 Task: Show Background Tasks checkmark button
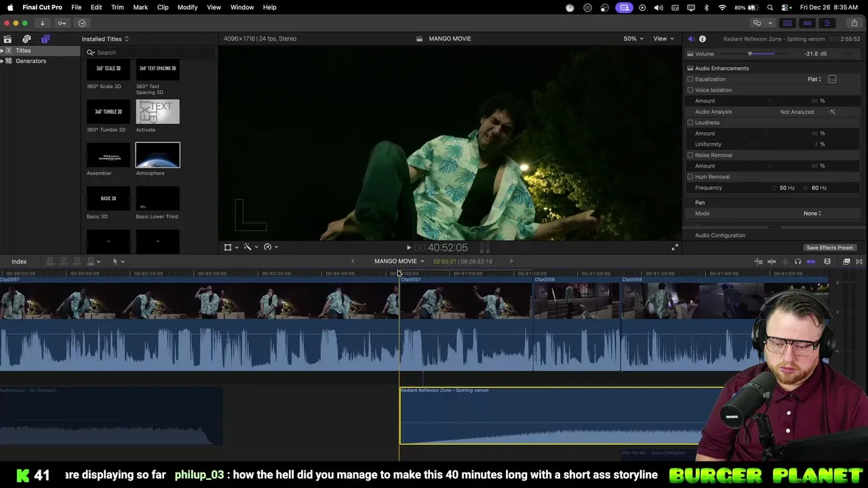coord(82,23)
